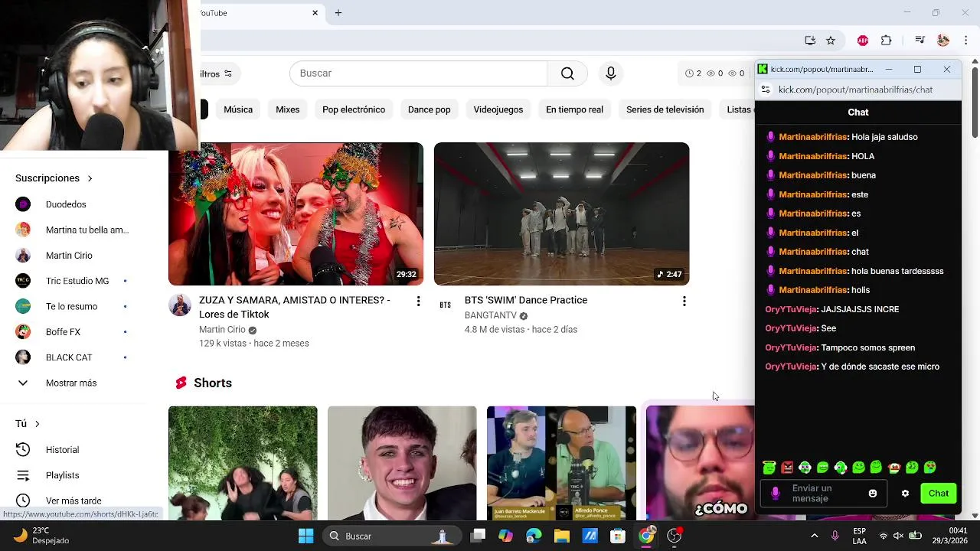The width and height of the screenshot is (980, 551).
Task: Open Duodedos subscription channel
Action: click(66, 204)
